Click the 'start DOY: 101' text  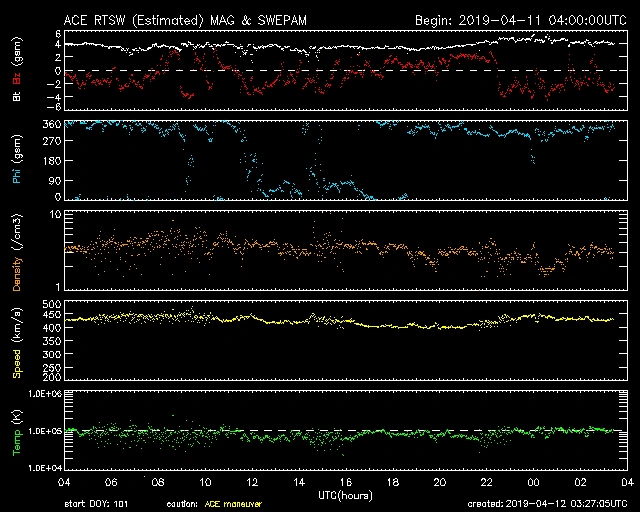99,503
